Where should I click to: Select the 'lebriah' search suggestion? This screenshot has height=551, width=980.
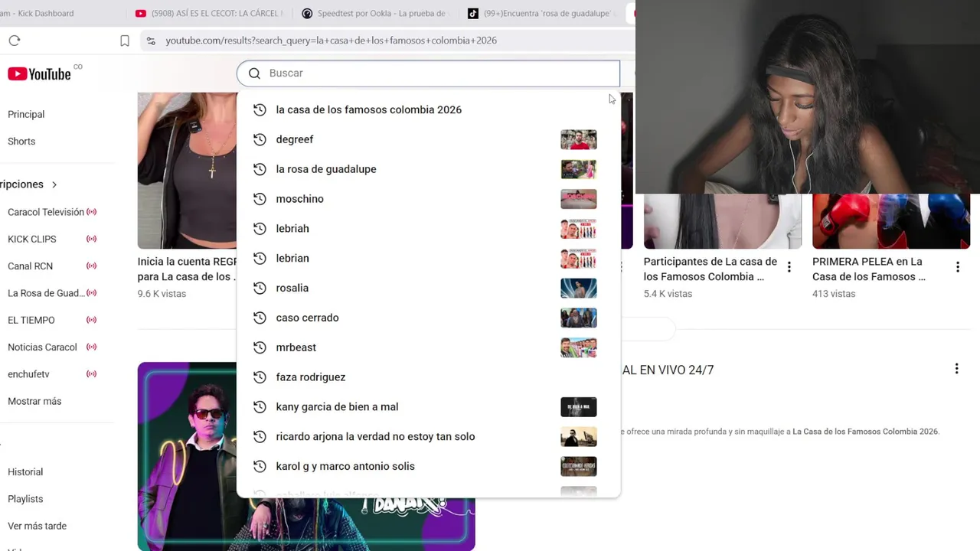(292, 229)
